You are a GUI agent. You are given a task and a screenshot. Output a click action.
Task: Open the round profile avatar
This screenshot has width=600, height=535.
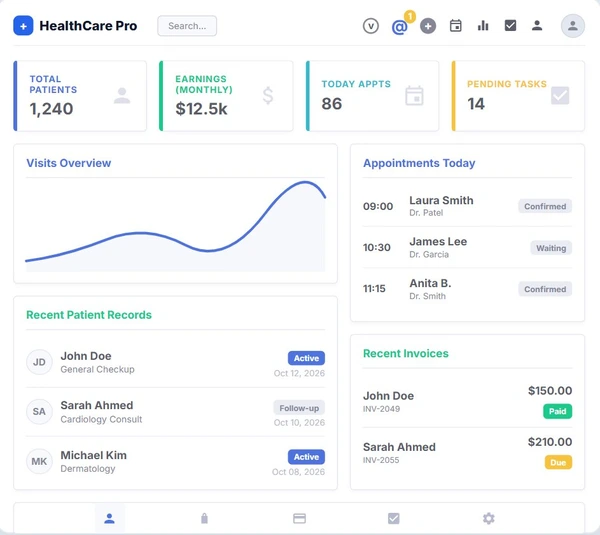(x=573, y=26)
